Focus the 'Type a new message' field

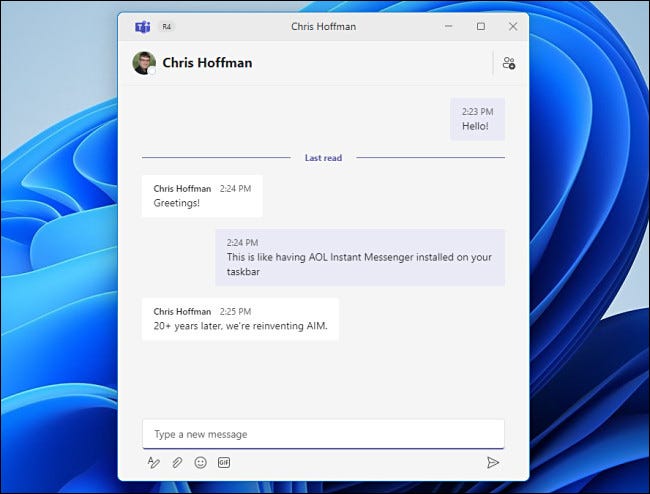323,434
